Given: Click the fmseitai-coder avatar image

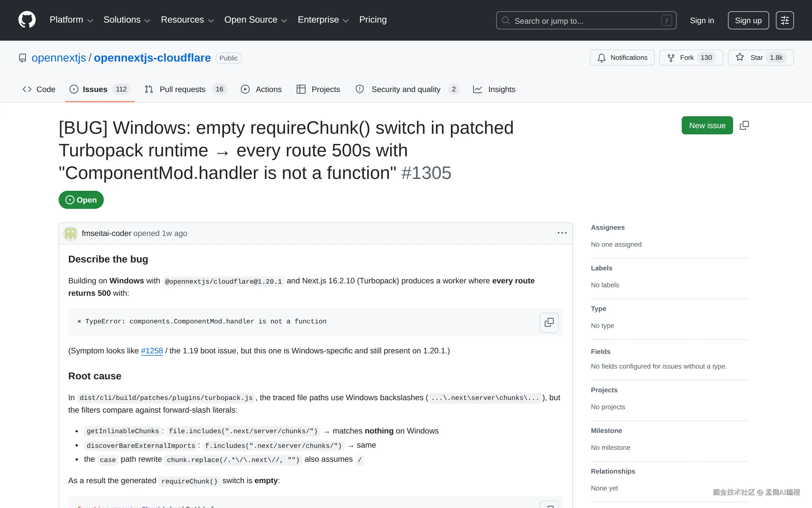Looking at the screenshot, I should 70,233.
